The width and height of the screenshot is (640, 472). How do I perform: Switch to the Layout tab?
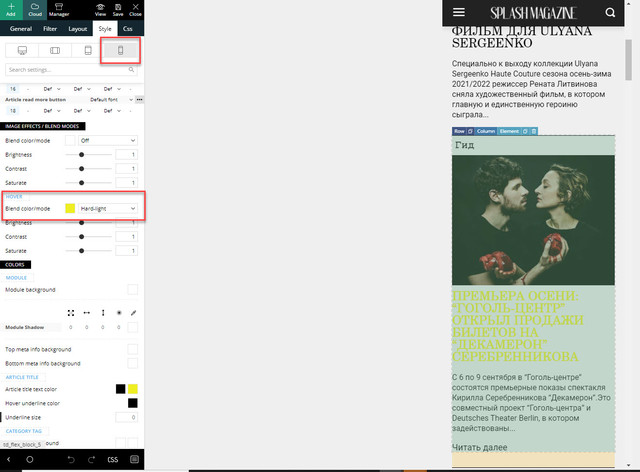(78, 29)
